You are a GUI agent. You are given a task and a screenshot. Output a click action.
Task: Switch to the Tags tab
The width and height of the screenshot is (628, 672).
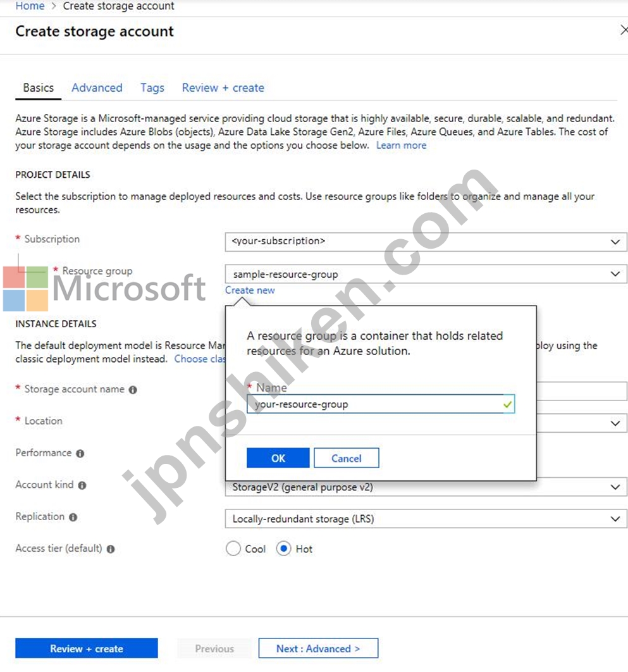click(x=152, y=88)
